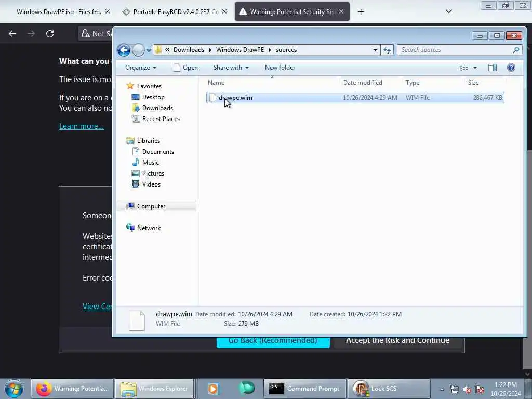This screenshot has height=399, width=532.
Task: Open the media player taskbar icon
Action: (214, 389)
